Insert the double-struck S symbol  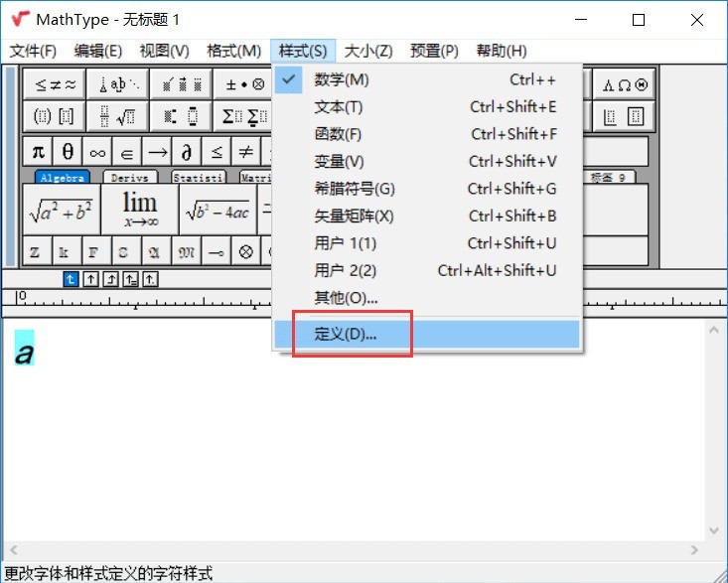pos(126,251)
